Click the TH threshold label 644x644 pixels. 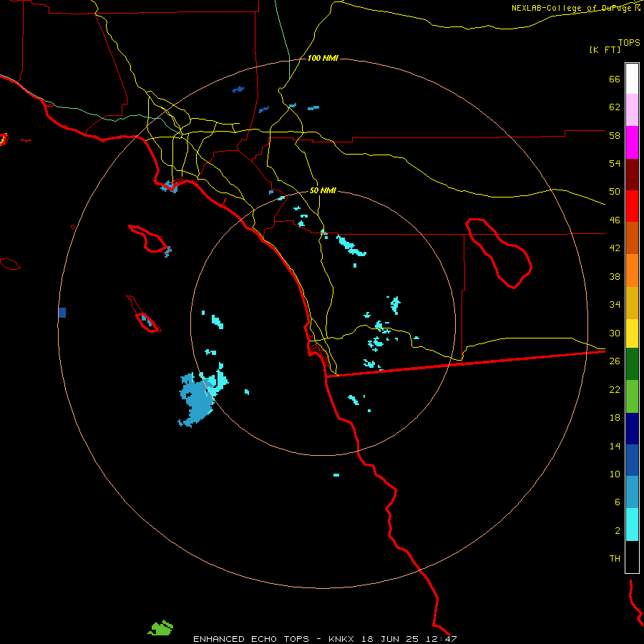(615, 559)
